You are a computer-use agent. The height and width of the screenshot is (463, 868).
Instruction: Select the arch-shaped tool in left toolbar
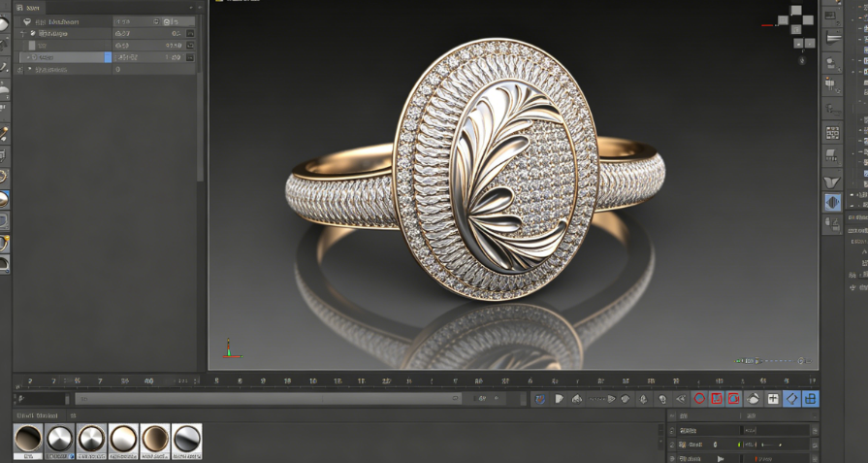click(3, 265)
